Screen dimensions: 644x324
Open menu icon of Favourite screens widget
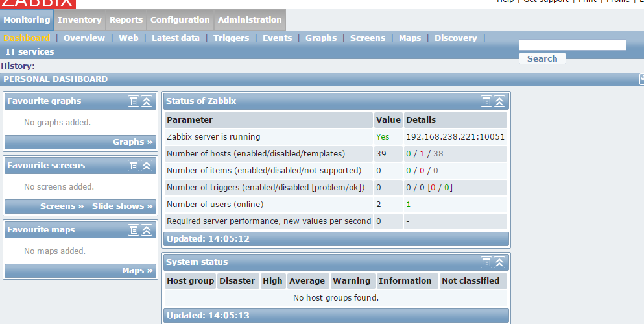point(134,166)
